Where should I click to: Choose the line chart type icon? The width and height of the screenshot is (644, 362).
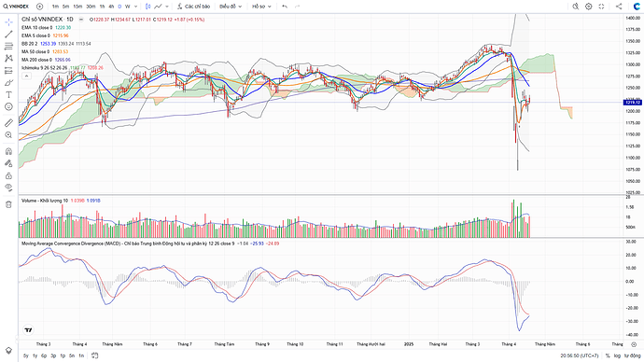[158, 7]
